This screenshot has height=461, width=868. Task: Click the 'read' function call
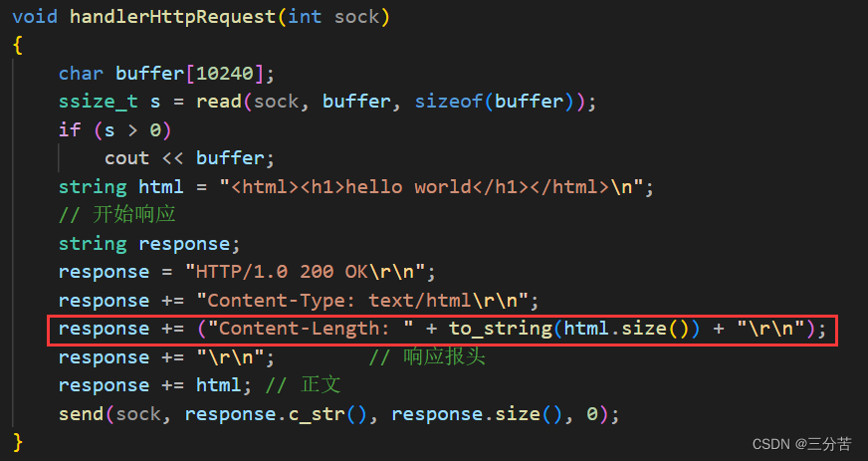(219, 102)
